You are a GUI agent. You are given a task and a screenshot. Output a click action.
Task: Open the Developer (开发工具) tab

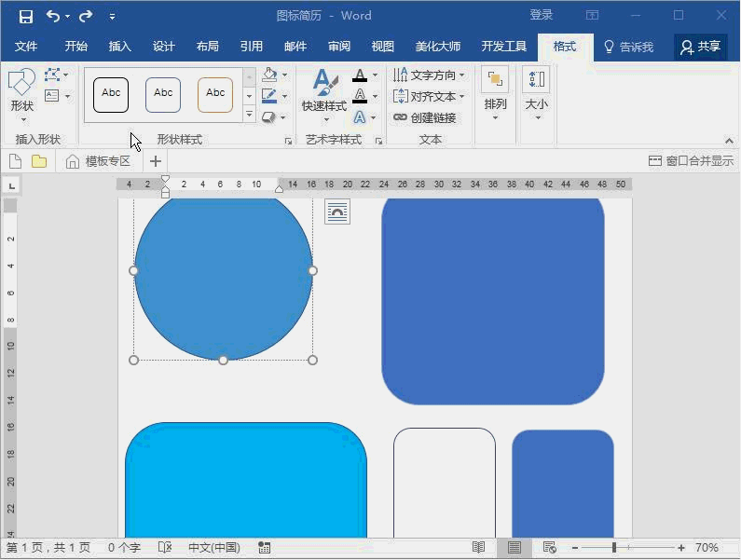[x=504, y=47]
